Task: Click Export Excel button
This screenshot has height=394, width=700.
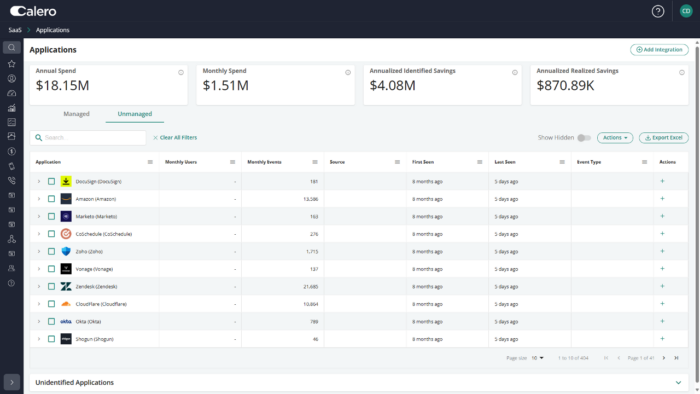Action: coord(663,137)
